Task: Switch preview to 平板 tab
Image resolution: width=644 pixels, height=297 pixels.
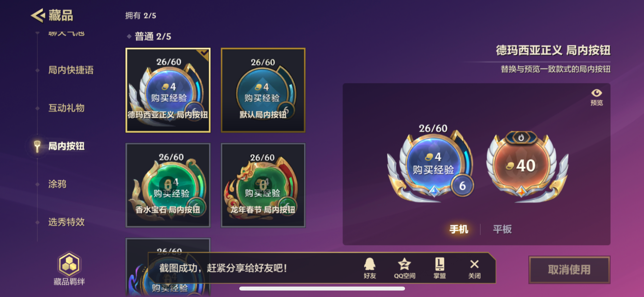Action: coord(502,229)
